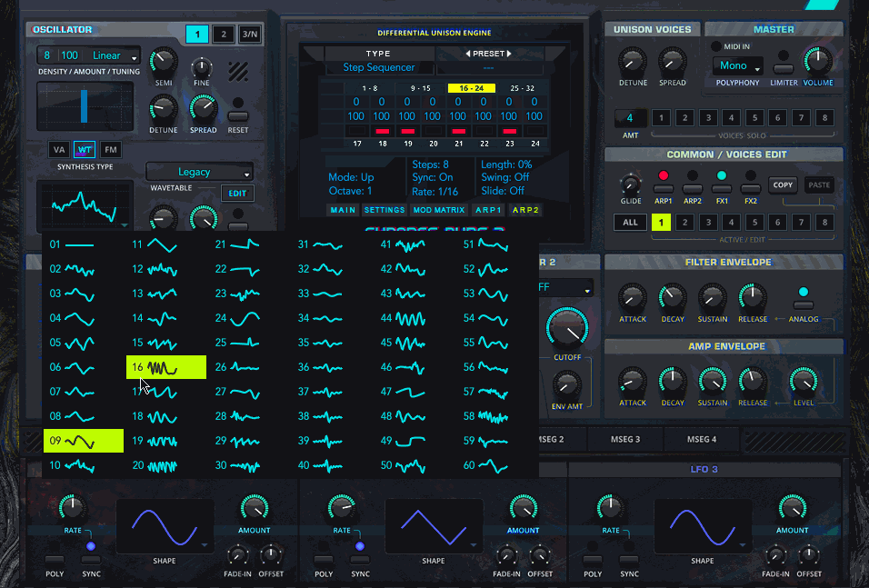This screenshot has height=588, width=869.
Task: Switch to the MOD MATRIX tab
Action: (x=438, y=210)
